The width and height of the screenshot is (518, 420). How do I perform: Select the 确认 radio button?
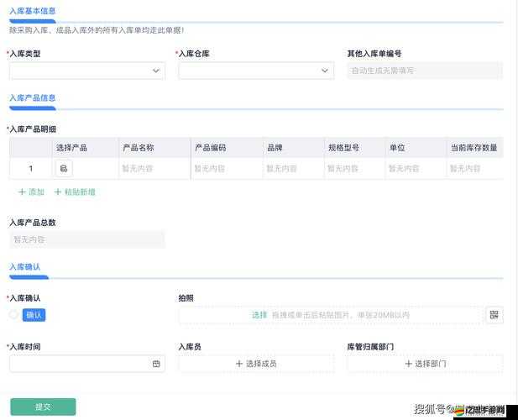tap(14, 315)
